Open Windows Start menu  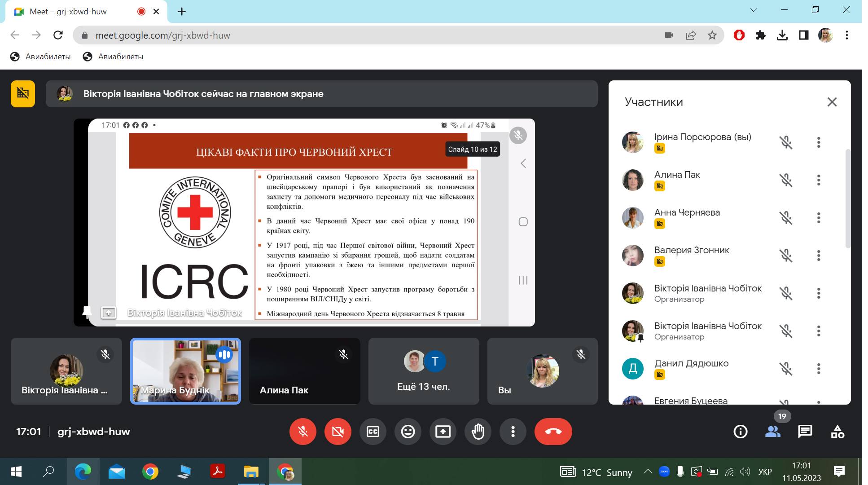coord(16,472)
